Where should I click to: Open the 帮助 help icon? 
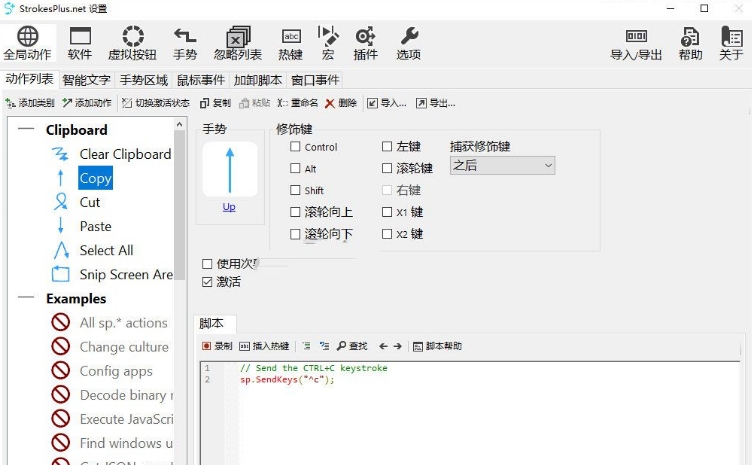[x=690, y=43]
